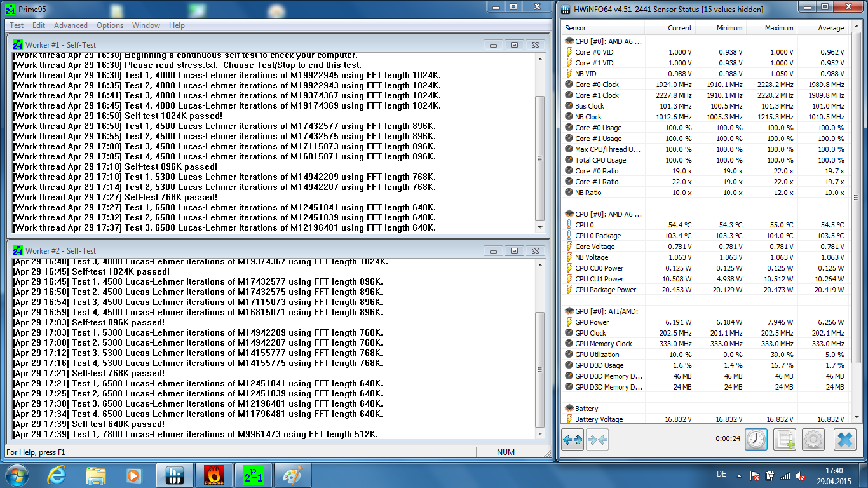Minimize the Worker #2 Self-Test child window

(x=493, y=250)
